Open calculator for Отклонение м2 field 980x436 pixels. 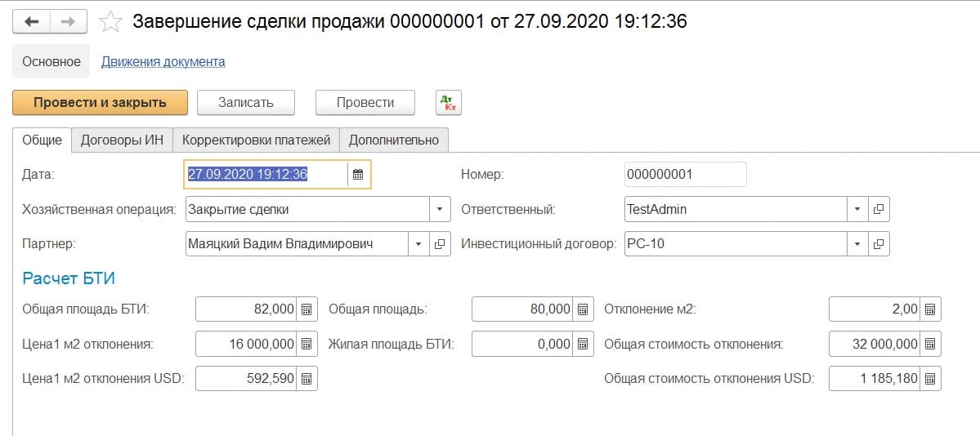931,309
